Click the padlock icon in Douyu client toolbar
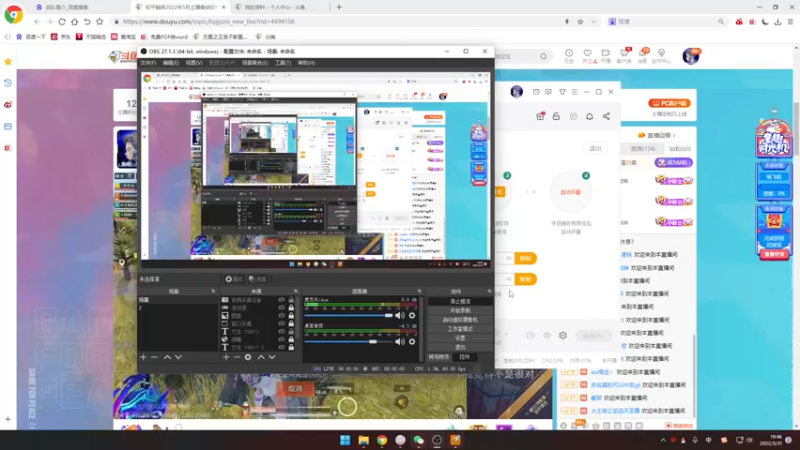800x450 pixels. tap(556, 116)
